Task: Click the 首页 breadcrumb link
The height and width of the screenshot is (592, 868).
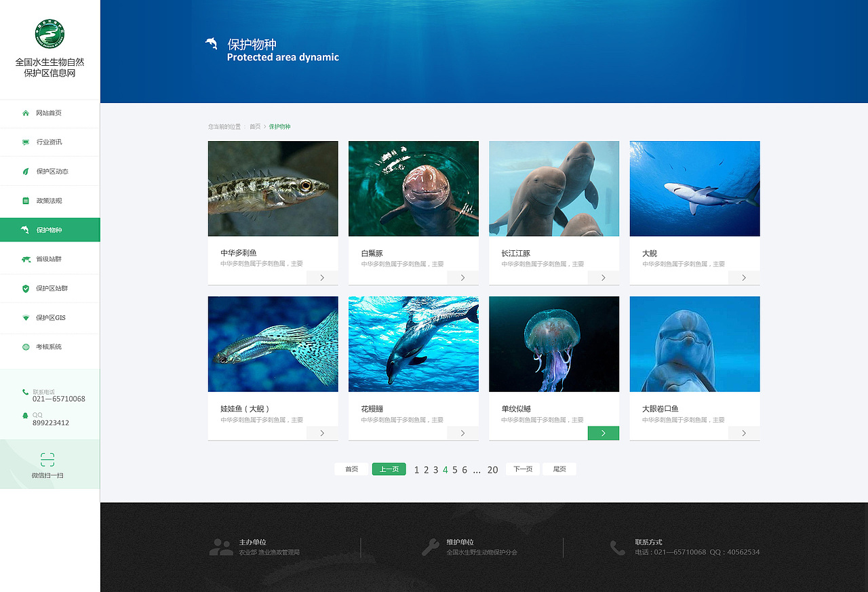Action: tap(255, 127)
